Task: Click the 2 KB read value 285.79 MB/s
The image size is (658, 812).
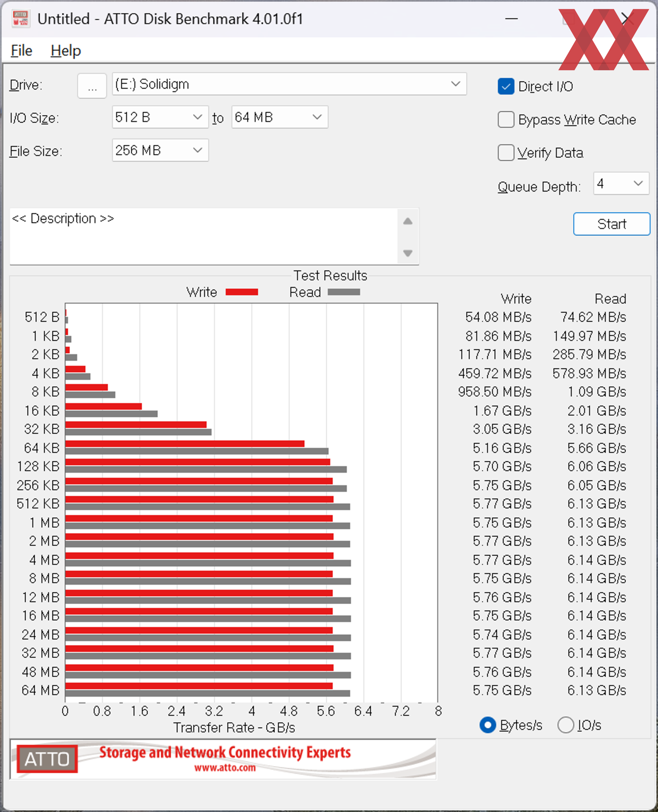Action: [x=589, y=355]
